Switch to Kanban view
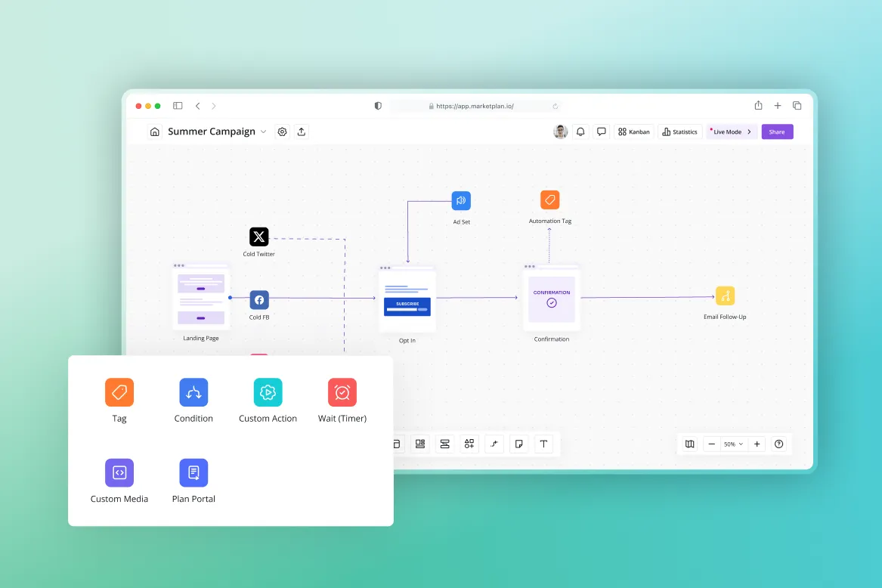This screenshot has width=882, height=588. click(634, 132)
